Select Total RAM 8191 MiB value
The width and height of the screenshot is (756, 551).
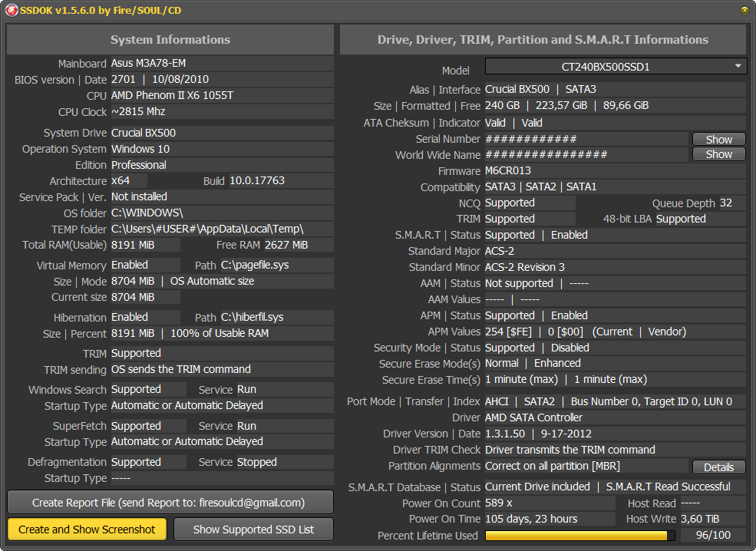146,245
